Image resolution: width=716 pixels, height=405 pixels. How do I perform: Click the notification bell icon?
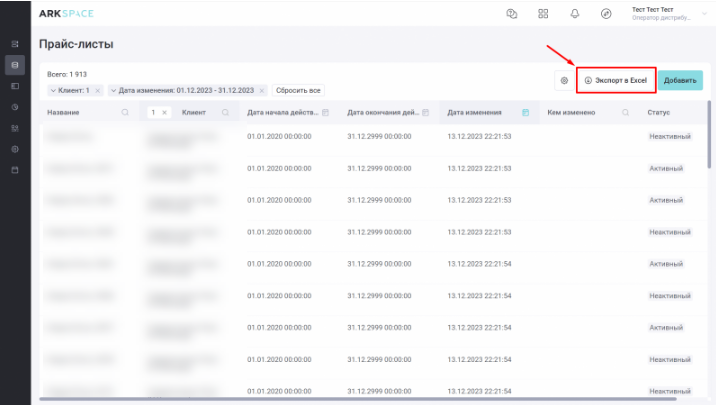[574, 14]
